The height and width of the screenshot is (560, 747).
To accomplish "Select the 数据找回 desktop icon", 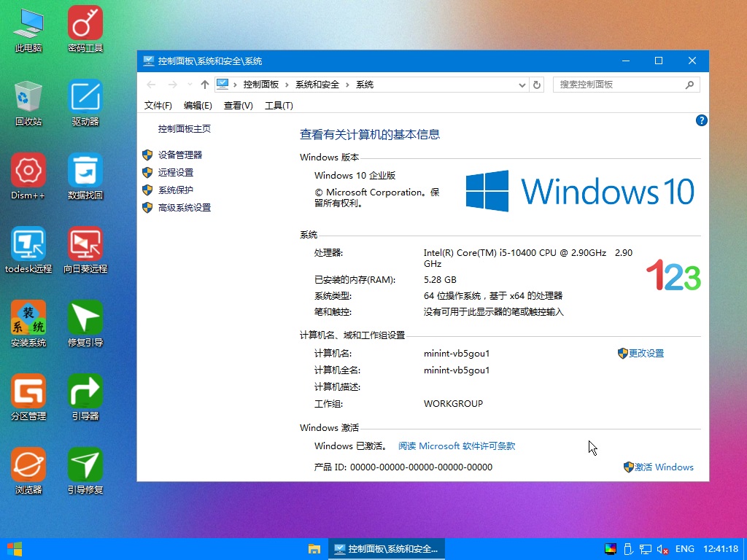I will (85, 171).
